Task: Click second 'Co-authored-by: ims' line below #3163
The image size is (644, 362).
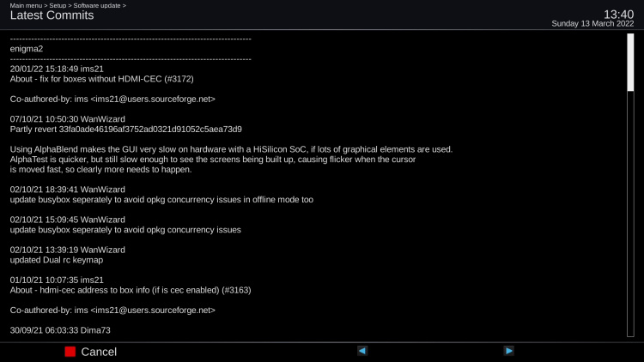Action: 112,311
